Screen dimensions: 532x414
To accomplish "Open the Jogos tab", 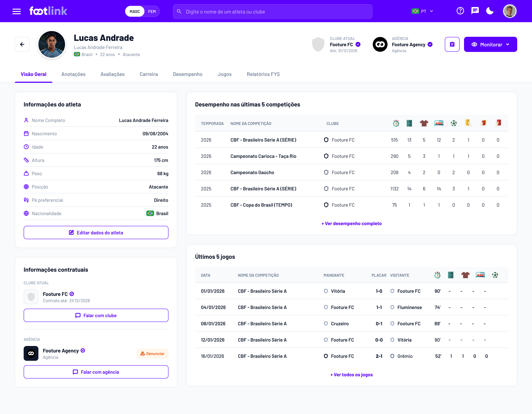I will coord(224,74).
